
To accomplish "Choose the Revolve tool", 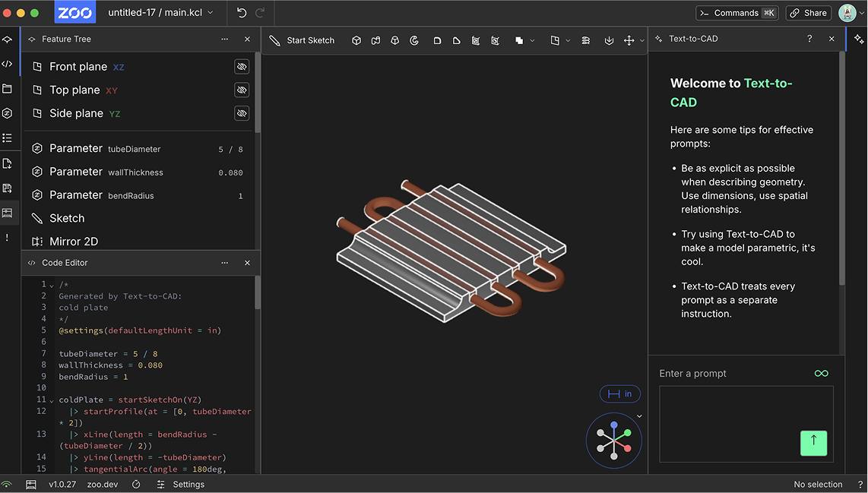I will [x=414, y=40].
